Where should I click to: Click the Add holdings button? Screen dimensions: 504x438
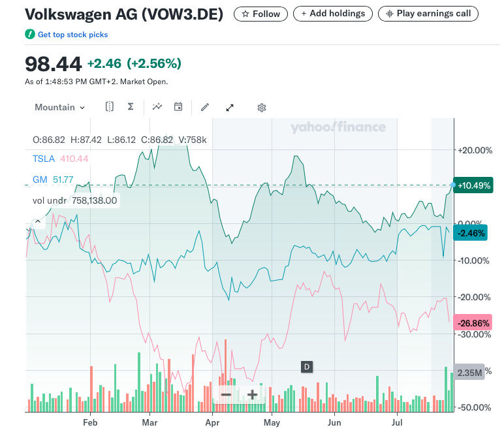pyautogui.click(x=333, y=14)
